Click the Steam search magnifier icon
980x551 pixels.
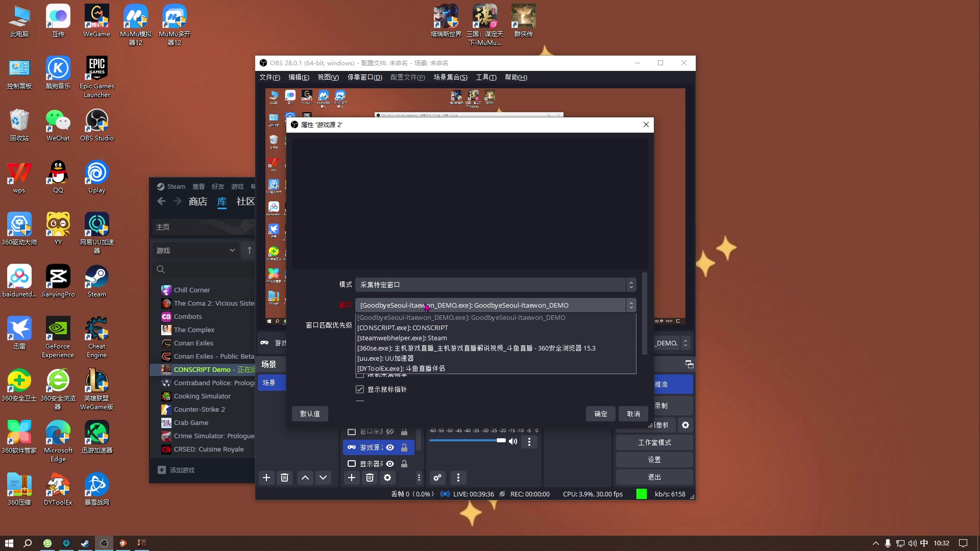pyautogui.click(x=161, y=269)
